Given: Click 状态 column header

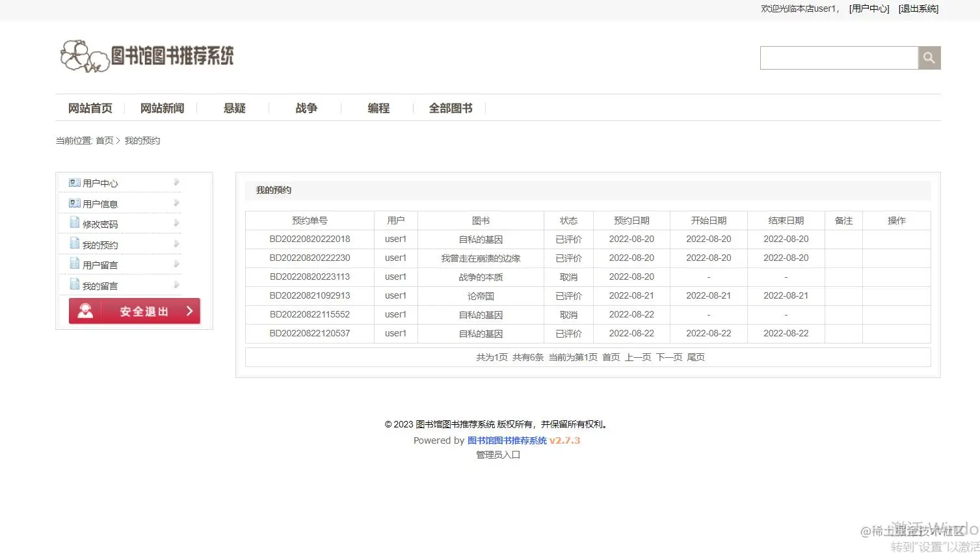Looking at the screenshot, I should pyautogui.click(x=568, y=221).
